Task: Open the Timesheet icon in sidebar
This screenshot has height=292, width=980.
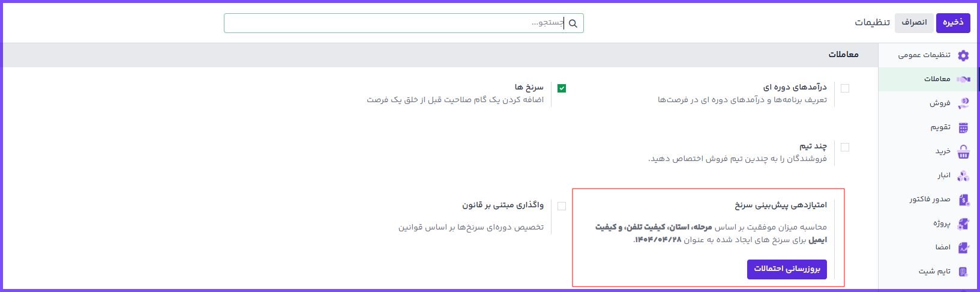Action: [963, 272]
